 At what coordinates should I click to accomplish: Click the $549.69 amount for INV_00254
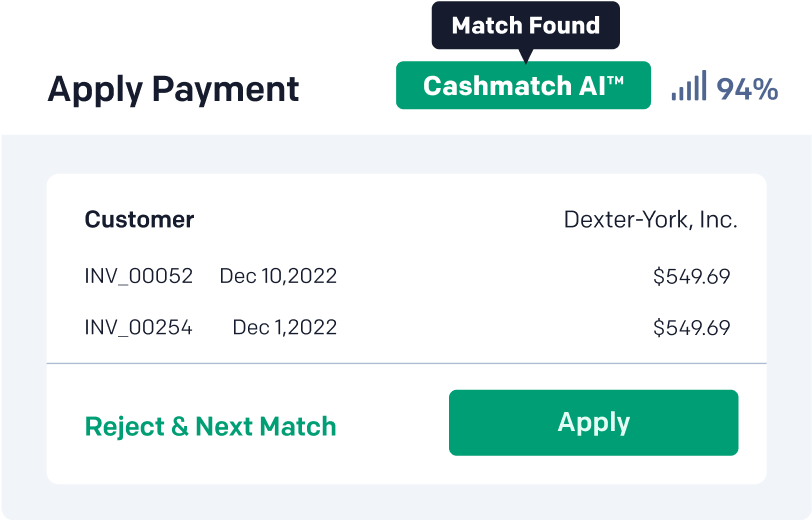(x=691, y=327)
